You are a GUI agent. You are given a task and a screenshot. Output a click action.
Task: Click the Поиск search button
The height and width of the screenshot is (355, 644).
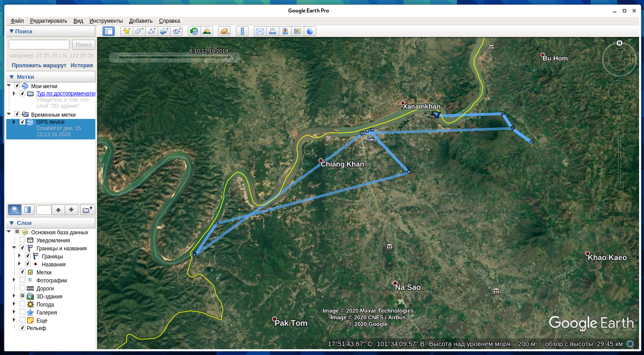pyautogui.click(x=83, y=45)
